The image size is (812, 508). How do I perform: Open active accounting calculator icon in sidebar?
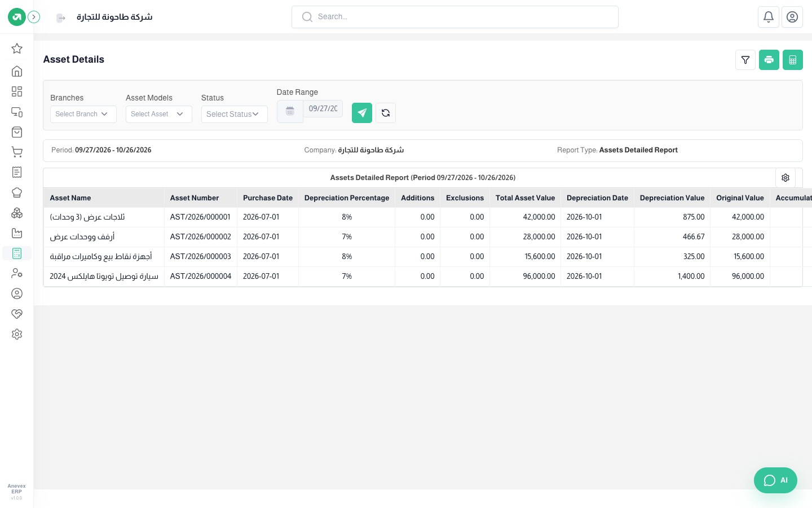(17, 253)
